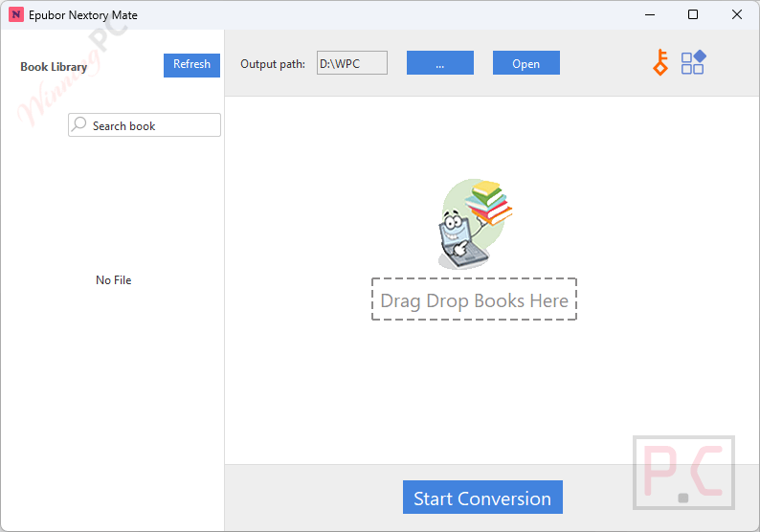This screenshot has width=760, height=532.
Task: Maximize the Epubor Nextory Mate window
Action: point(693,14)
